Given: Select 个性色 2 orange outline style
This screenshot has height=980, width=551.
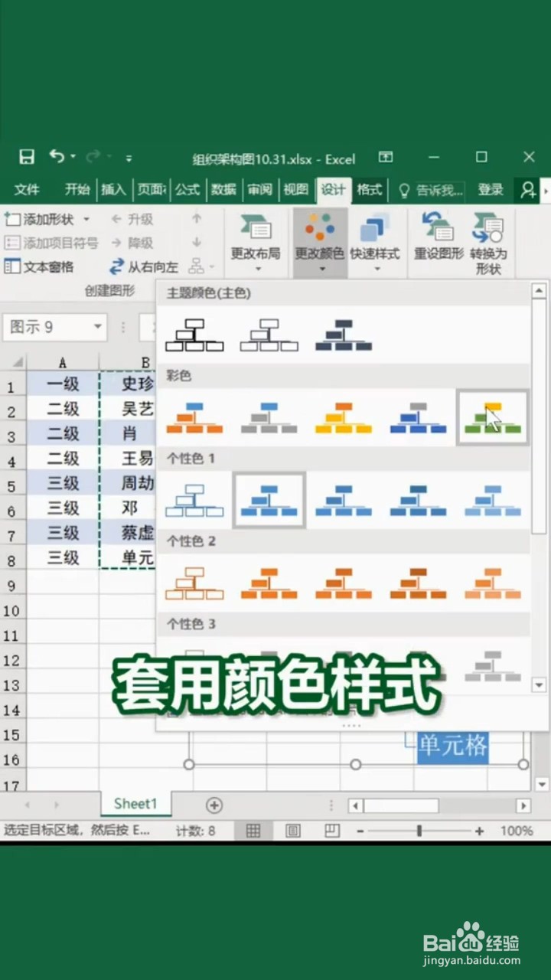Looking at the screenshot, I should click(194, 583).
